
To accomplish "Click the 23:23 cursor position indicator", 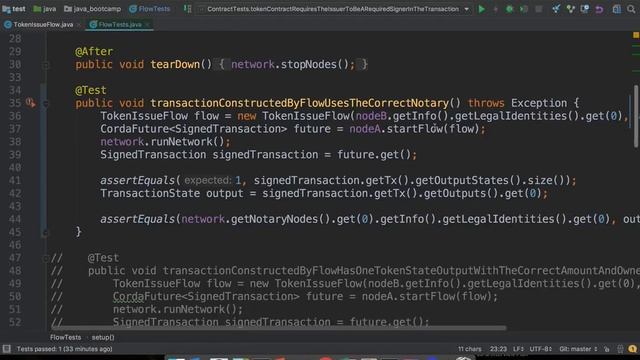I will (x=498, y=349).
